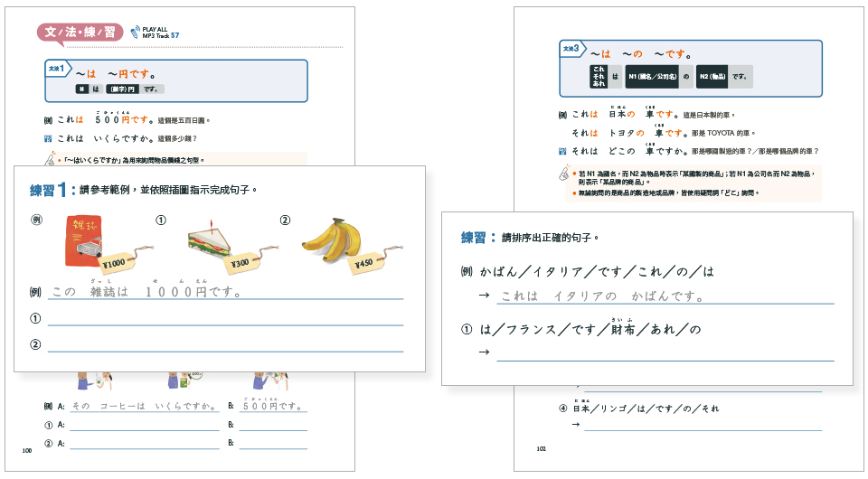Click the pencil note icon on page 100

point(51,159)
